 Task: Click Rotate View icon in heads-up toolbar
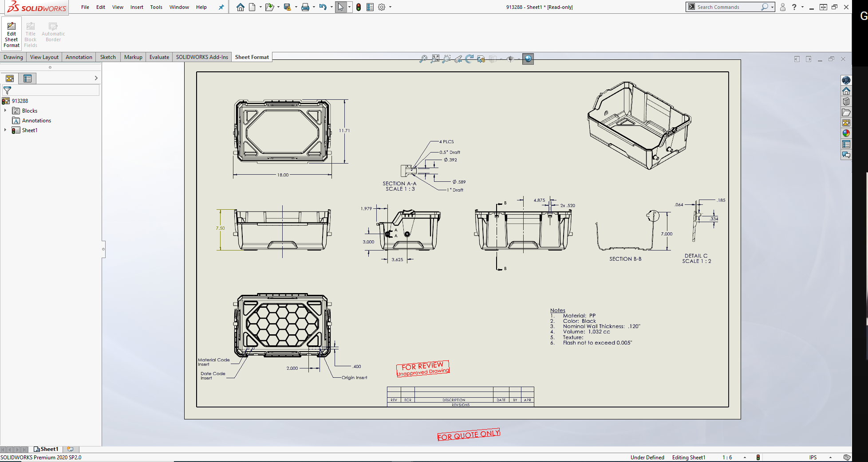pyautogui.click(x=470, y=59)
